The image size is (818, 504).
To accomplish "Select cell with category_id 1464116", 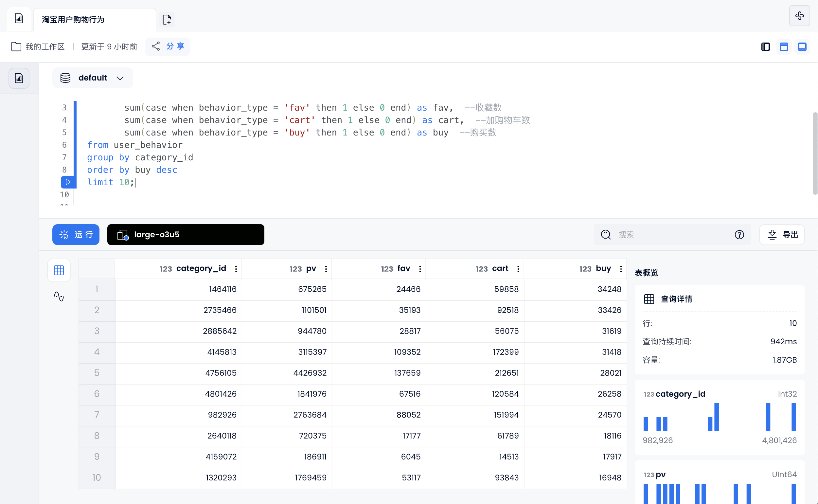I will 178,289.
